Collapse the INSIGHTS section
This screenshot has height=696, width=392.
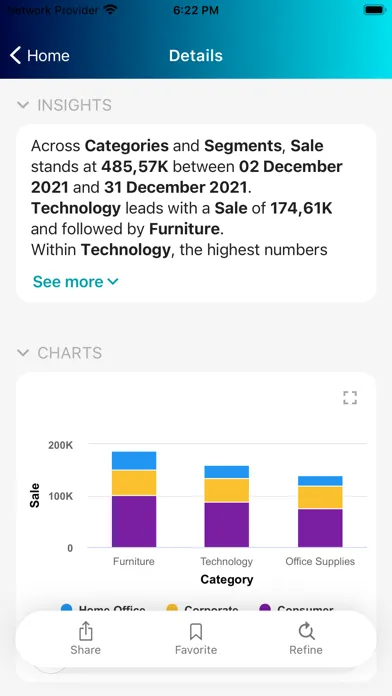click(x=23, y=105)
